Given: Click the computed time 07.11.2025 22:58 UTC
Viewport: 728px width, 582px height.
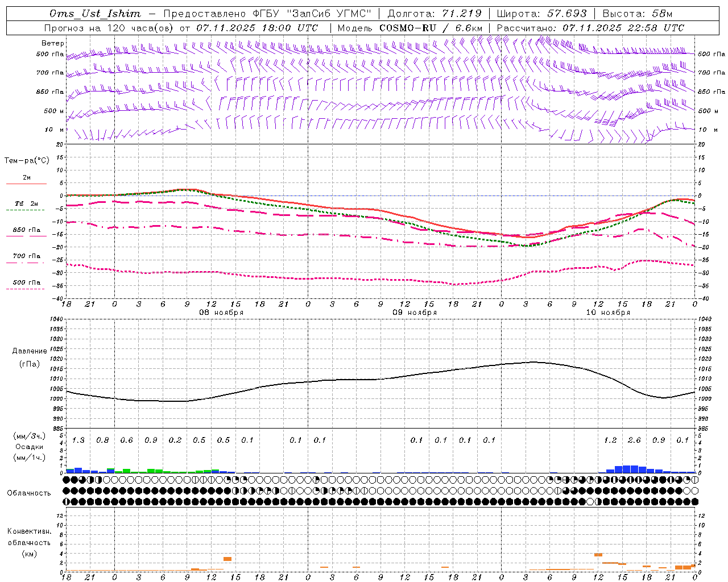Looking at the screenshot, I should (623, 28).
